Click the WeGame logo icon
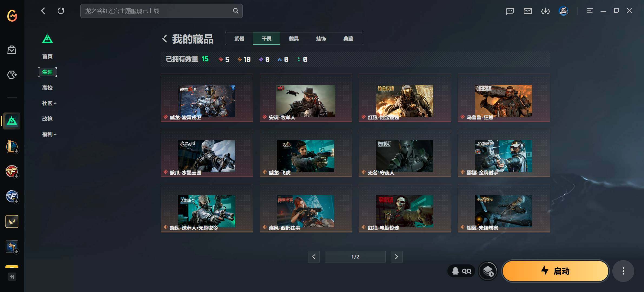Image resolution: width=644 pixels, height=292 pixels. coord(12,15)
